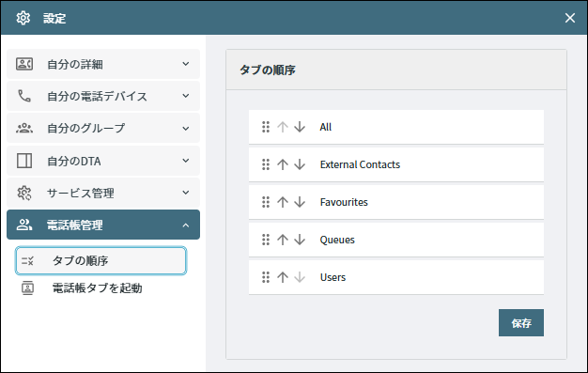Click the drag handle of Queues row
588x373 pixels.
tap(266, 240)
